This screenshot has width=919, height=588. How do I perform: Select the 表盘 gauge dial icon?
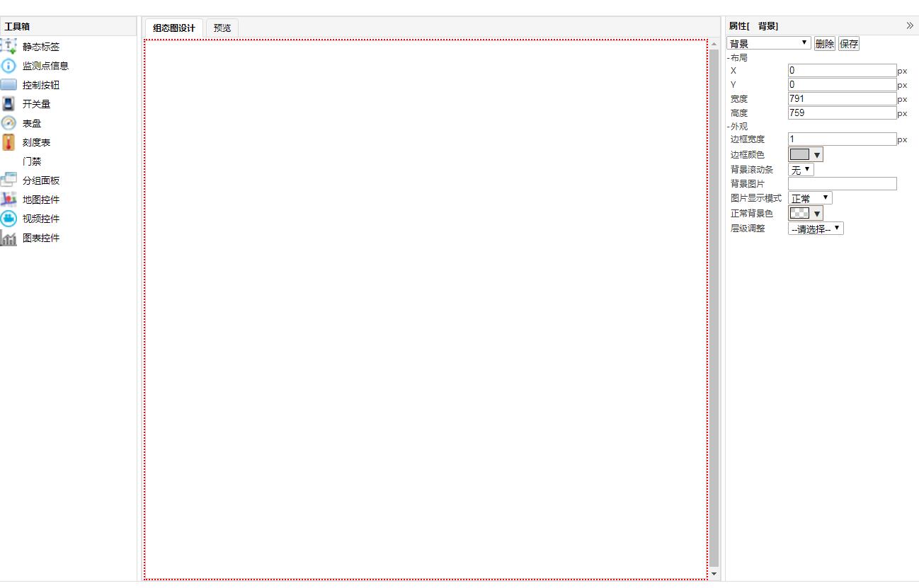tap(8, 123)
